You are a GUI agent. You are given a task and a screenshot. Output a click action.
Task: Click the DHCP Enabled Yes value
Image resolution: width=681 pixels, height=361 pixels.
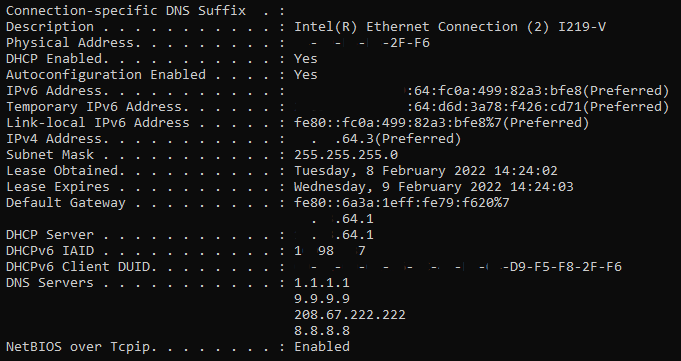306,59
